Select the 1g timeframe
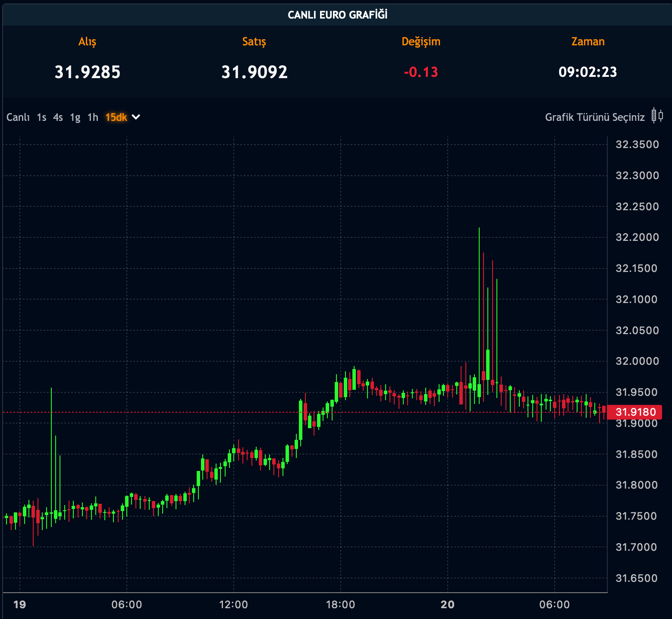The height and width of the screenshot is (619, 672). (75, 117)
